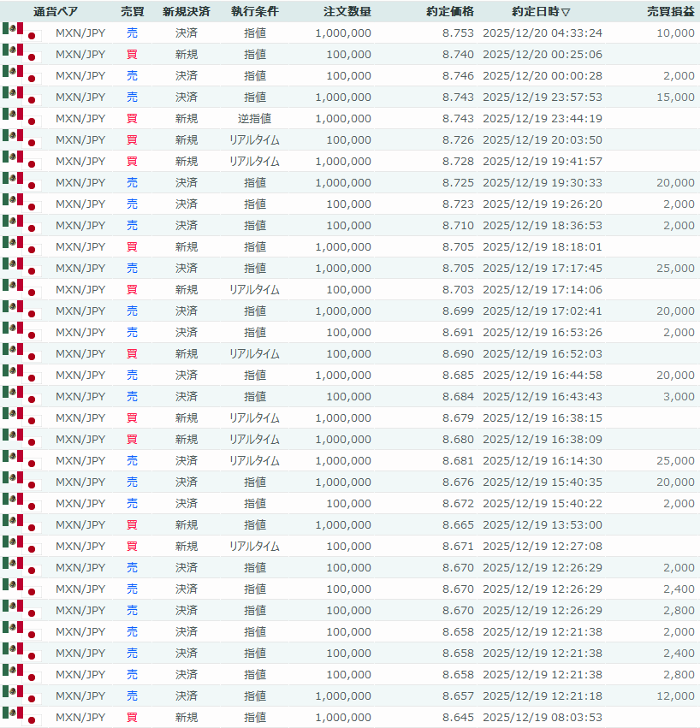Click the flag icon beside the 逆指値 order
The width and height of the screenshot is (700, 728).
point(21,118)
